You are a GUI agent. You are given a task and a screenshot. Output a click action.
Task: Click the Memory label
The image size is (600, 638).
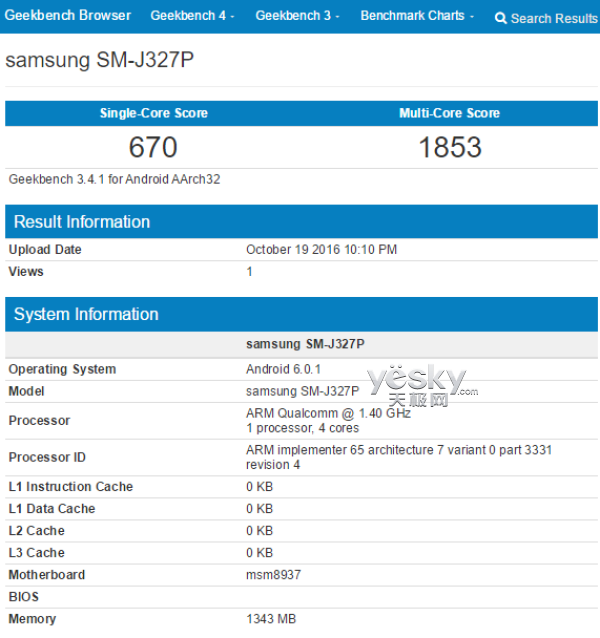click(32, 619)
